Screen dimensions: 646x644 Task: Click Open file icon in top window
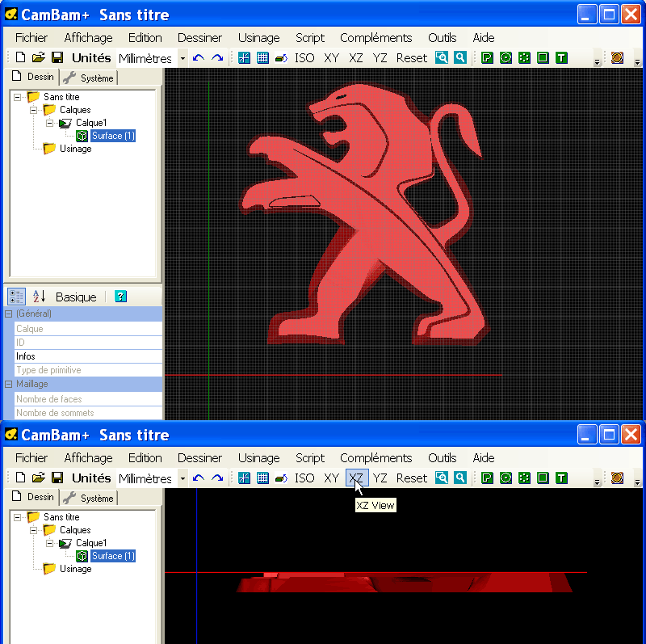[x=38, y=57]
